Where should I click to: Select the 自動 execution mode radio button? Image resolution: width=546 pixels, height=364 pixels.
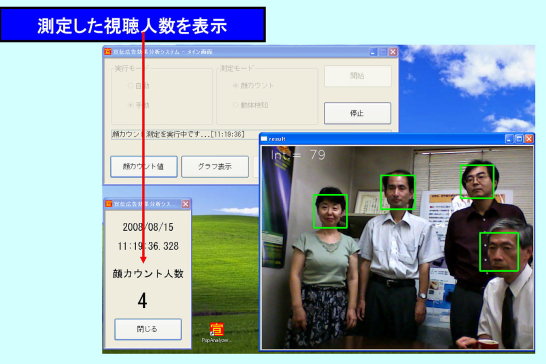pyautogui.click(x=131, y=86)
